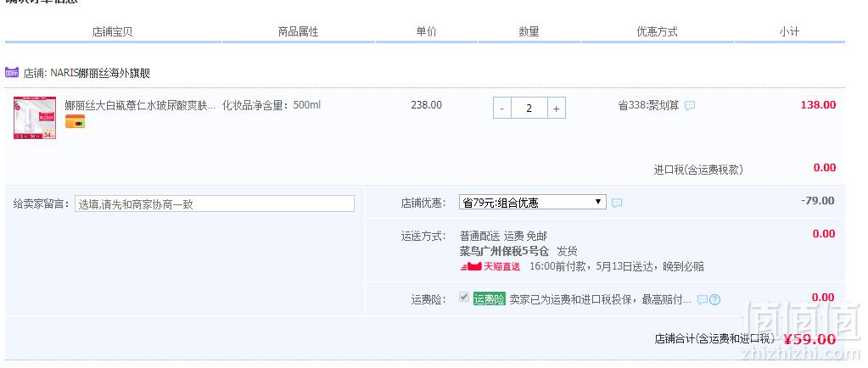Screen dimensions: 868x368
Task: Click the -79.00 discount amount
Action: click(x=818, y=200)
